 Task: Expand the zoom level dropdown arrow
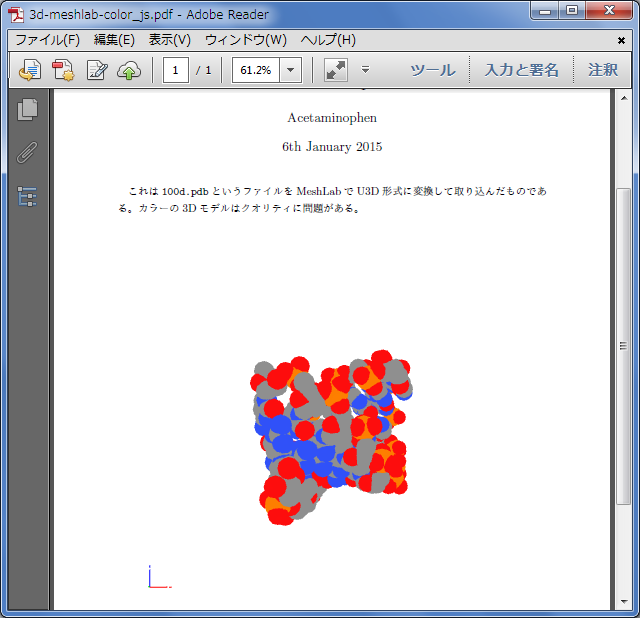(291, 70)
